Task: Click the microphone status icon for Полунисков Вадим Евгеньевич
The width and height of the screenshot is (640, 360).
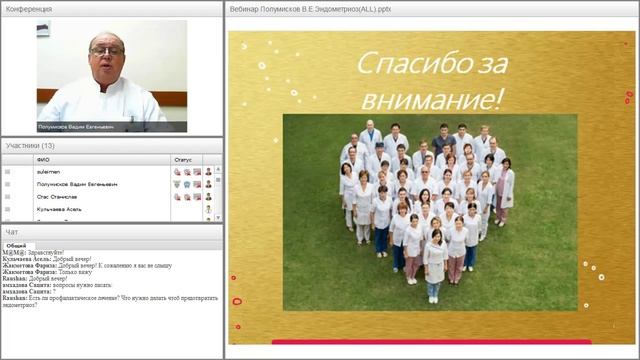Action: pos(177,184)
